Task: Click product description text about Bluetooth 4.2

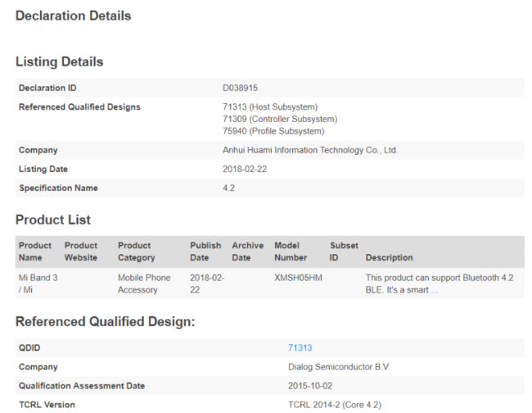Action: point(440,284)
